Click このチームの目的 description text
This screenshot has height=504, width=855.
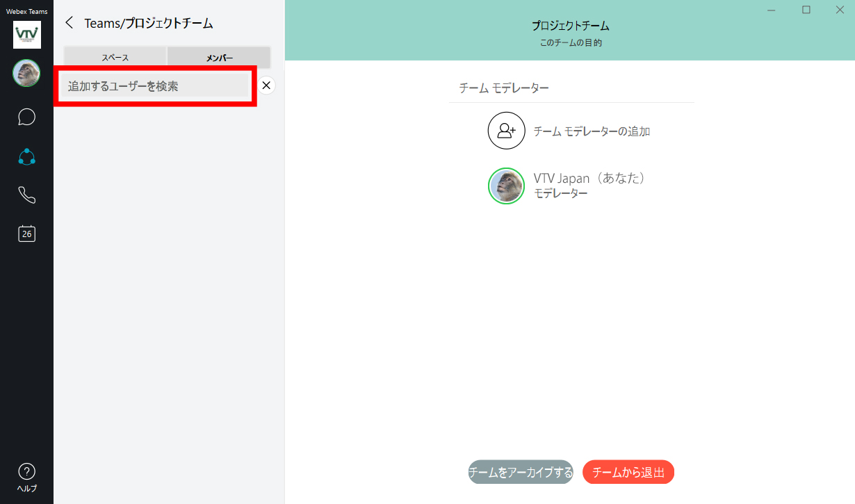pyautogui.click(x=570, y=43)
